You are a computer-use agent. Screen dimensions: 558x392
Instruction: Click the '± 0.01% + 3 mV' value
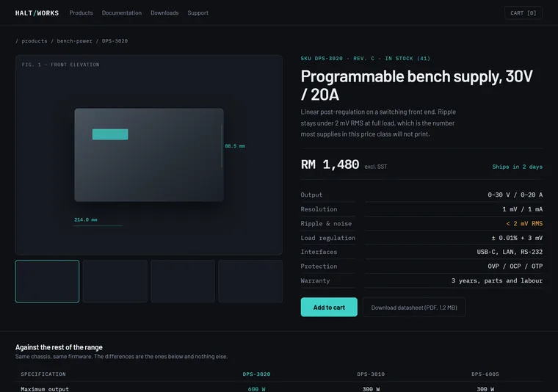517,238
